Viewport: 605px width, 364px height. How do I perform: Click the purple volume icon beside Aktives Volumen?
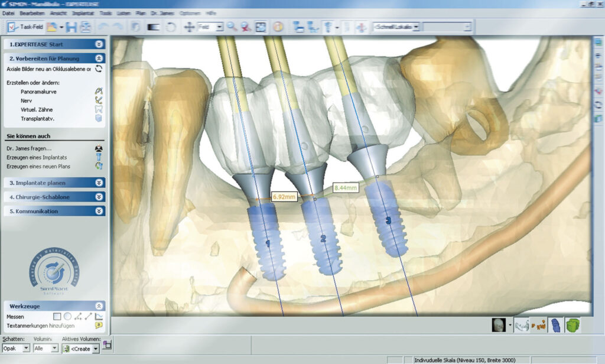pos(107,344)
